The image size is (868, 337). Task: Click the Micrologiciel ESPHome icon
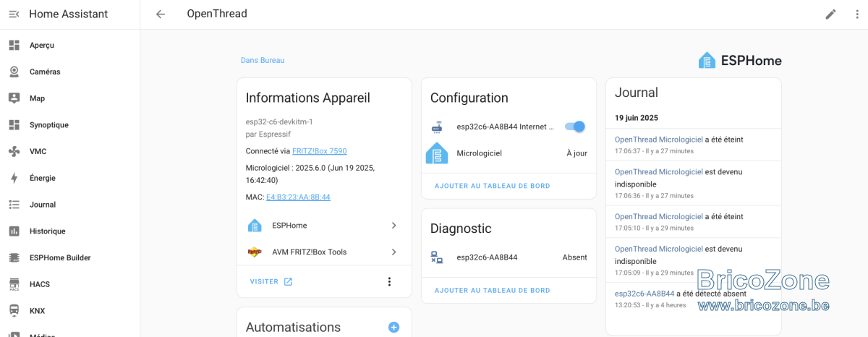coord(437,153)
